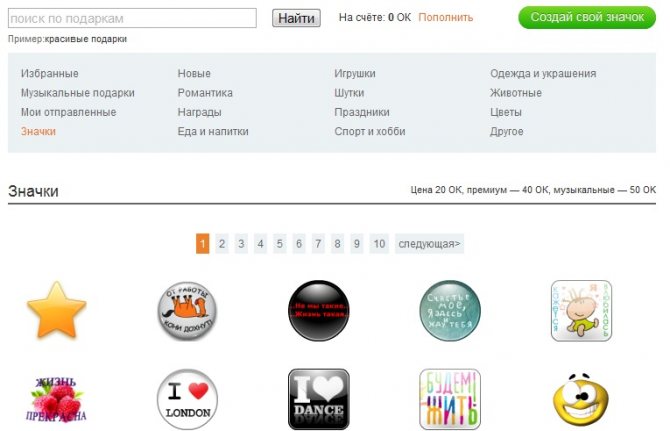Select the raspberry 'Жизнь прекрасна' badge

coord(56,400)
